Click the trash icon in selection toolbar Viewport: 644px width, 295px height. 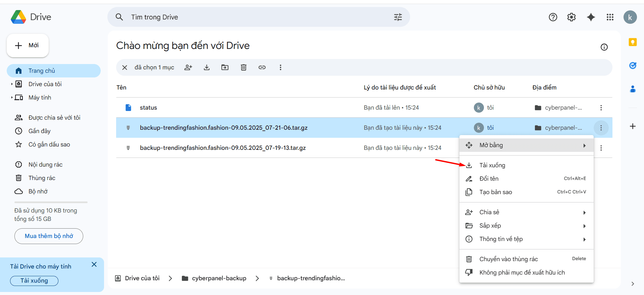(x=244, y=67)
